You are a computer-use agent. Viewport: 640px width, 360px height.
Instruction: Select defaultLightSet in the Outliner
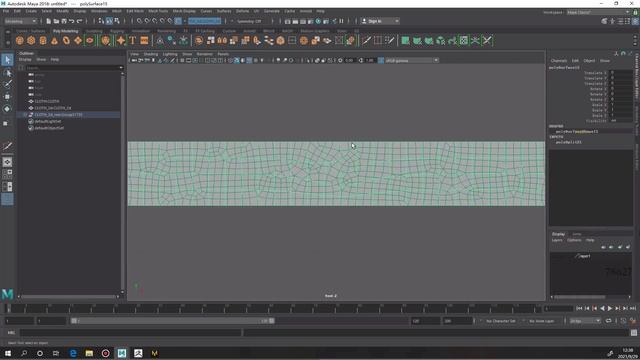pos(48,121)
